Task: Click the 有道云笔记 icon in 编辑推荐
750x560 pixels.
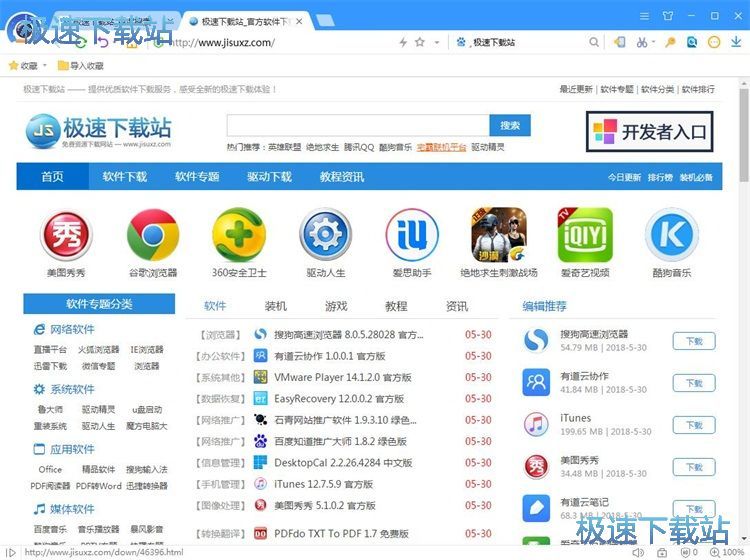Action: coord(536,508)
